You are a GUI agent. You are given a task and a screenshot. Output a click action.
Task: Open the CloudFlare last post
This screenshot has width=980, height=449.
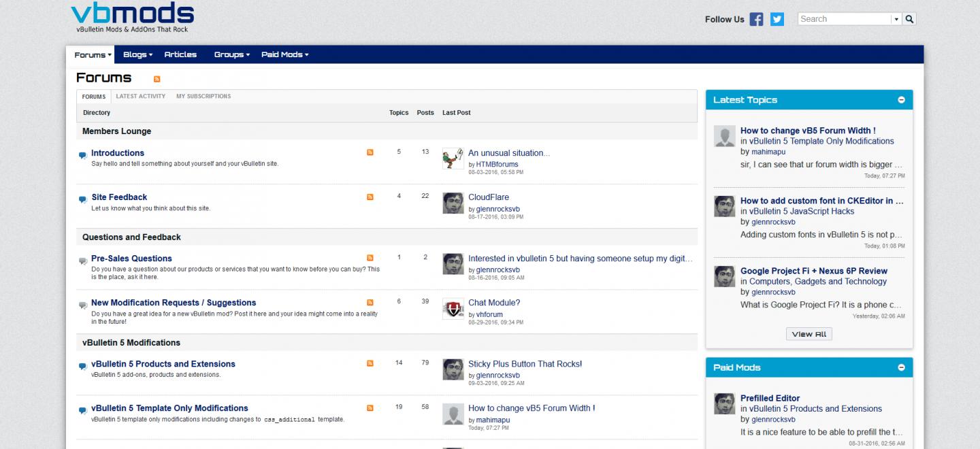[x=489, y=197]
